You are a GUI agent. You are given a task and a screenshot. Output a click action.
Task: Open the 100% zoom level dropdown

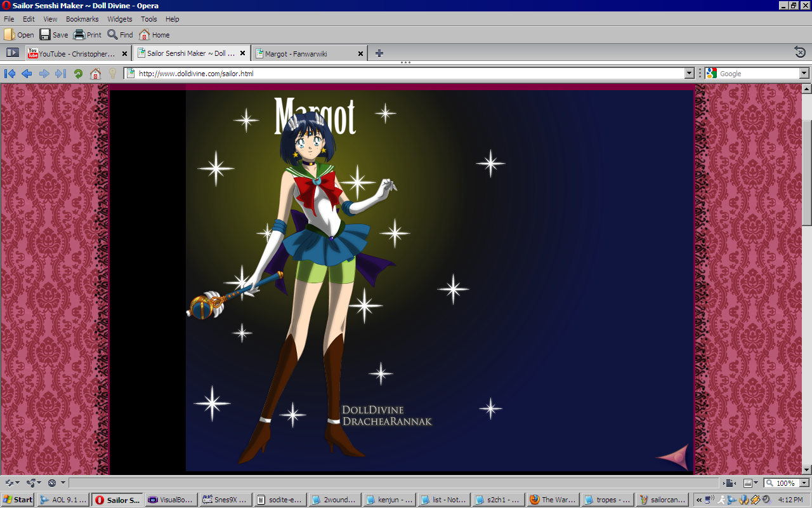[804, 483]
